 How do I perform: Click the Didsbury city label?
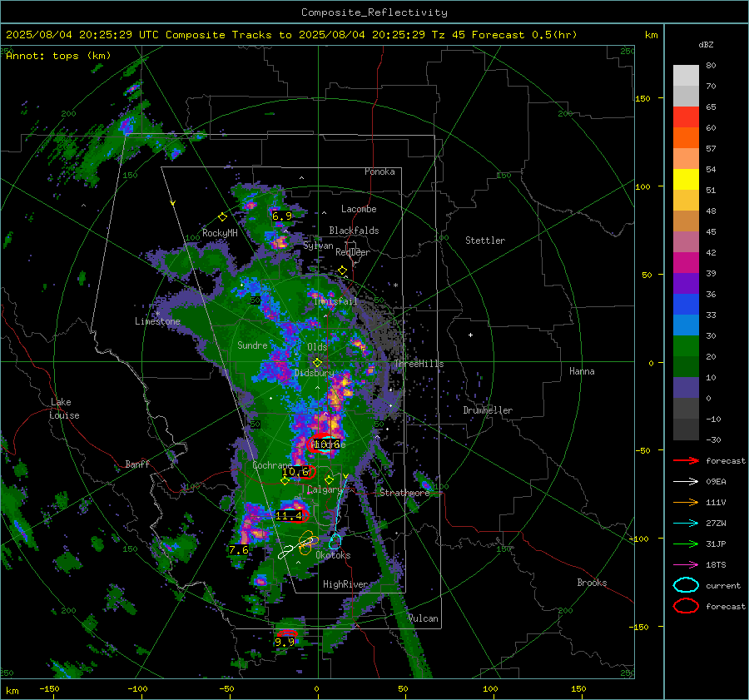point(314,373)
